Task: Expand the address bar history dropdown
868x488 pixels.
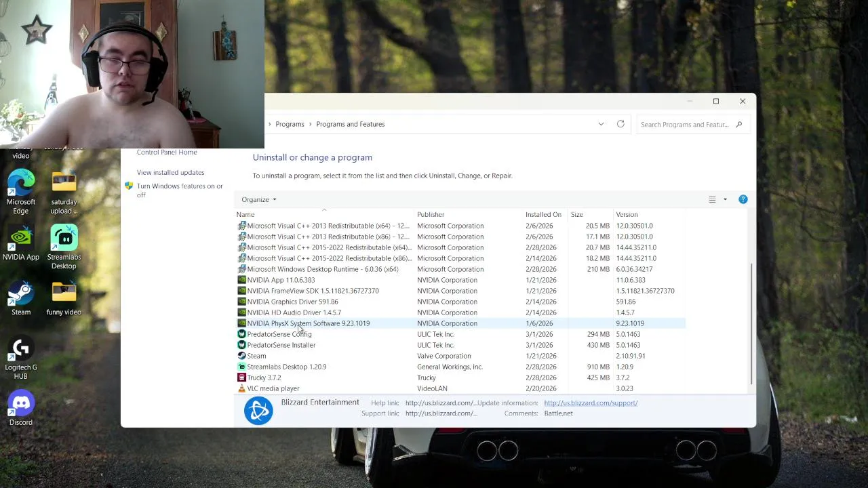Action: [601, 124]
